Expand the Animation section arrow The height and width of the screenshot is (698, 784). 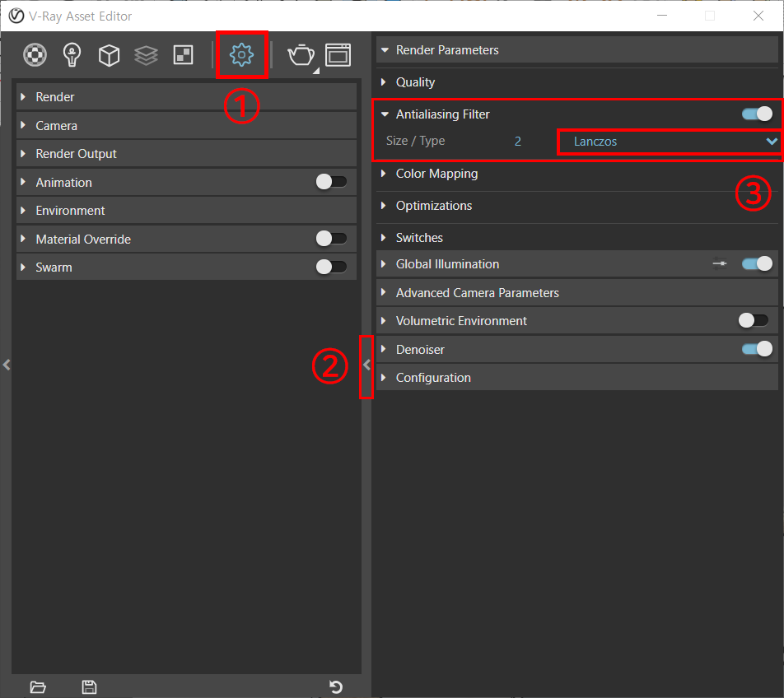pyautogui.click(x=23, y=182)
